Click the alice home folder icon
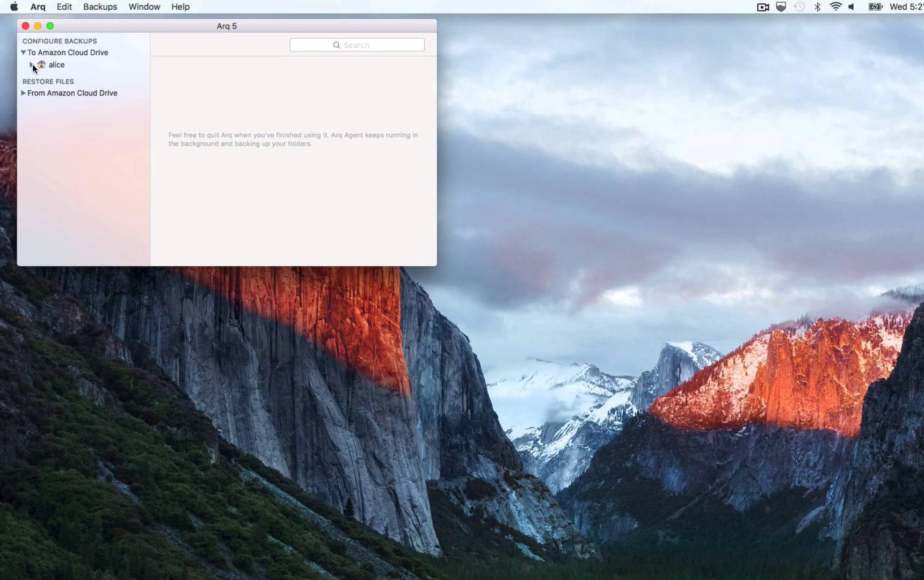Viewport: 924px width, 580px height. tap(41, 64)
